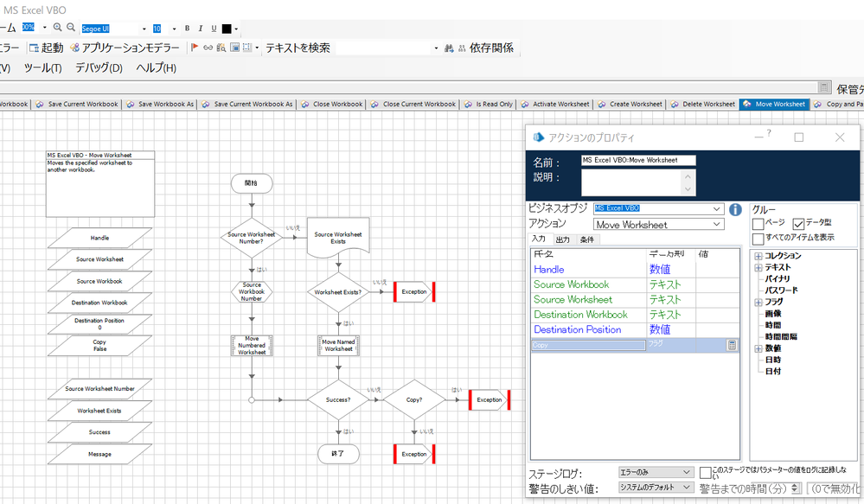Open the font size 10 dropdown
The width and height of the screenshot is (864, 504).
(x=174, y=29)
